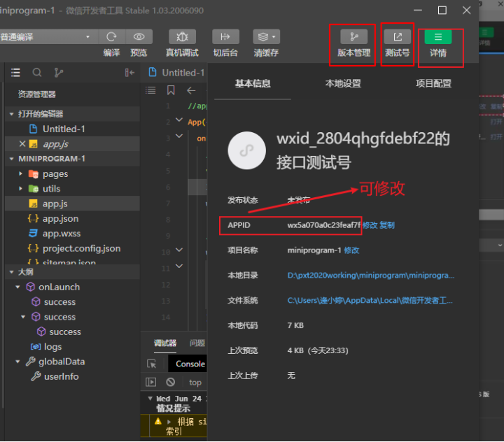Open the sidebar search icon

pyautogui.click(x=37, y=73)
